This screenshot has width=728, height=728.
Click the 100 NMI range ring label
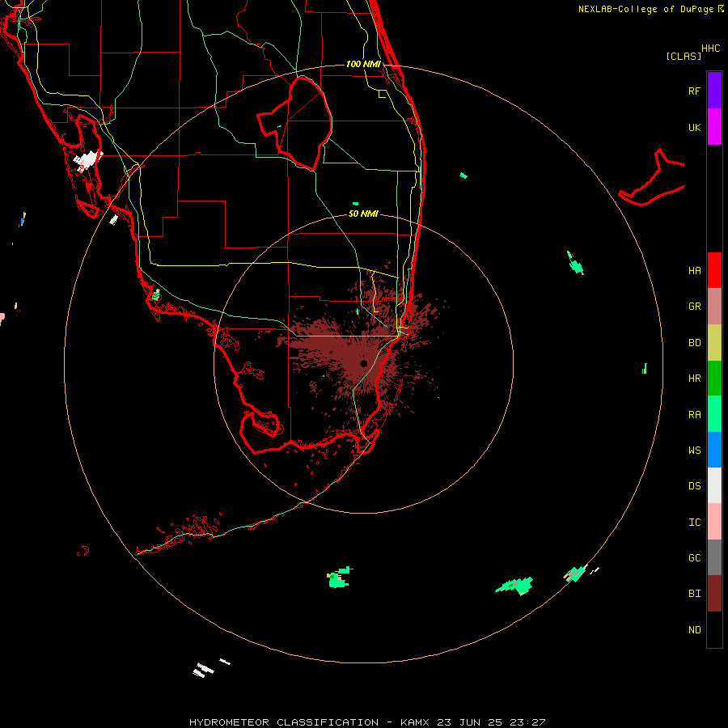coord(363,64)
